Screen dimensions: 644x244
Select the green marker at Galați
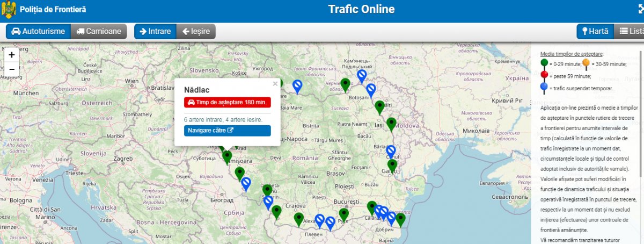392,166
